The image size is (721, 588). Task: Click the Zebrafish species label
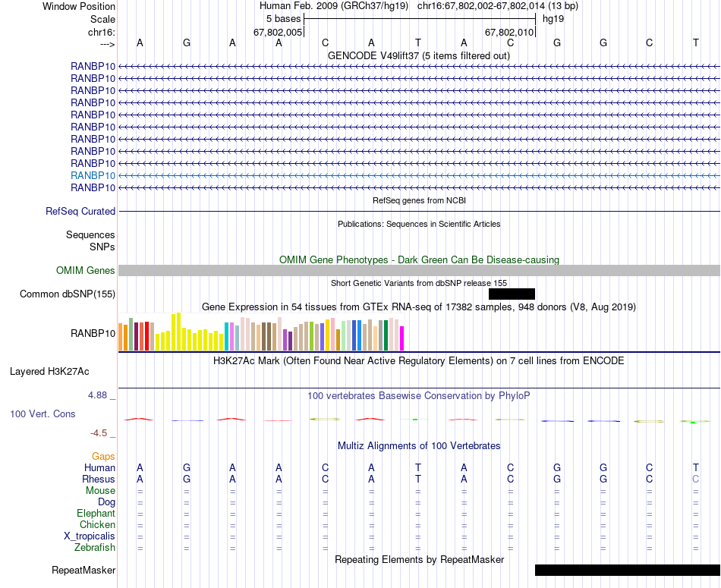(x=95, y=547)
